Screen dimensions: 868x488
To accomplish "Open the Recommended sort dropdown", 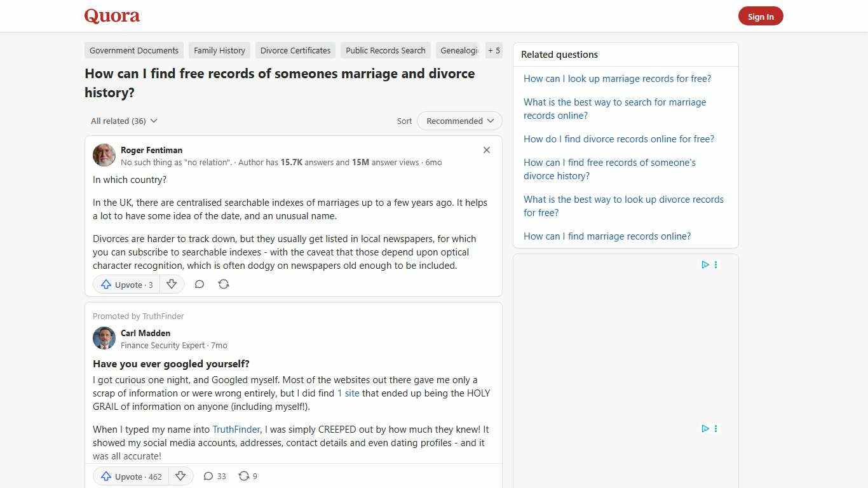I will (x=459, y=121).
